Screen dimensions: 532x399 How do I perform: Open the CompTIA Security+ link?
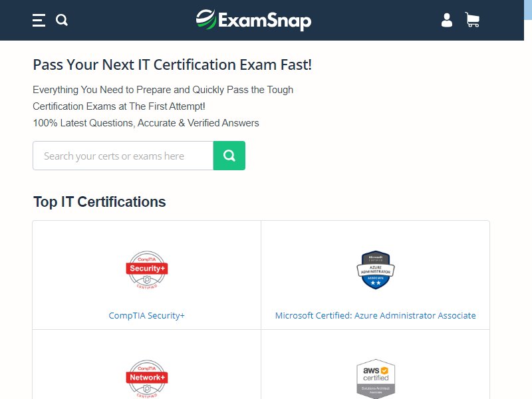(146, 315)
